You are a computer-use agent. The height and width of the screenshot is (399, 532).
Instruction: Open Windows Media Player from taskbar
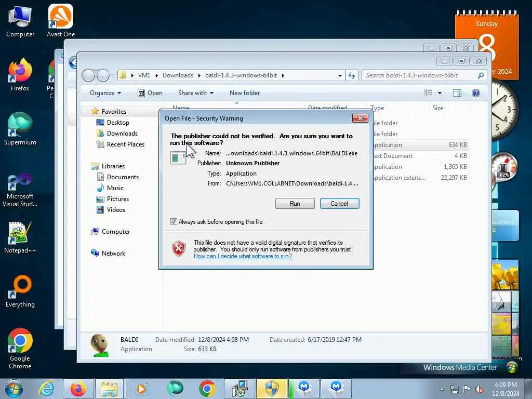tap(141, 389)
